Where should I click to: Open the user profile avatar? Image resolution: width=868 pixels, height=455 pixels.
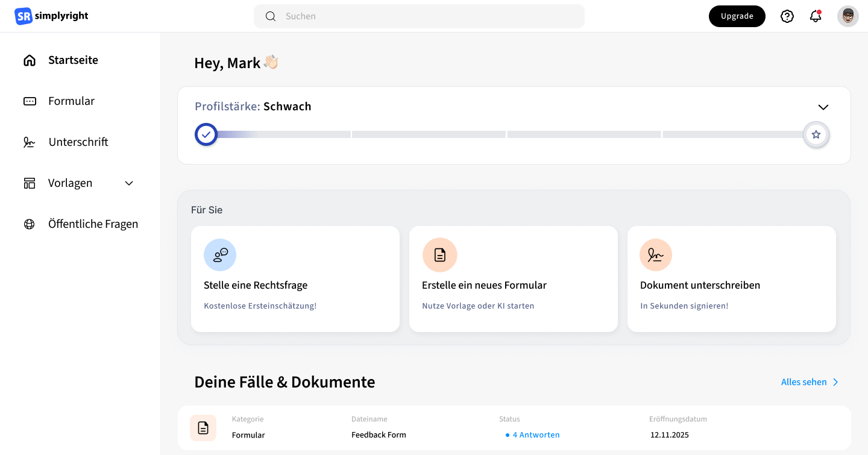coord(848,16)
